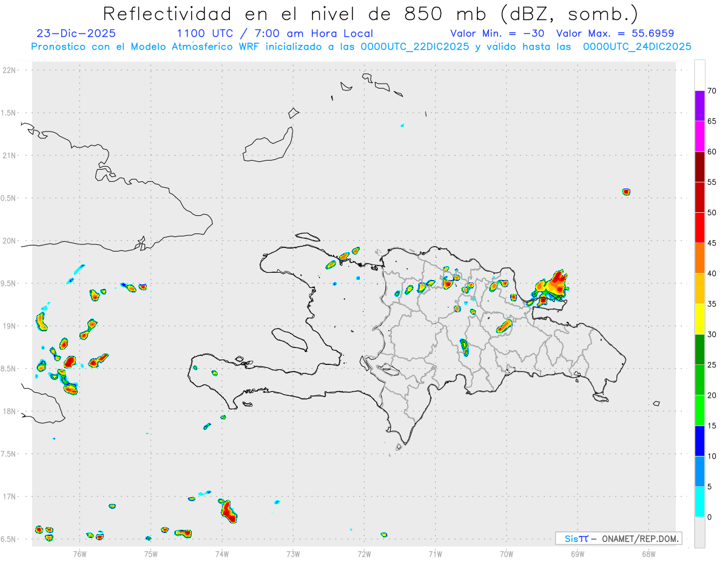This screenshot has height=562, width=728.
Task: Click the '20N' latitude label
Action: pos(10,241)
